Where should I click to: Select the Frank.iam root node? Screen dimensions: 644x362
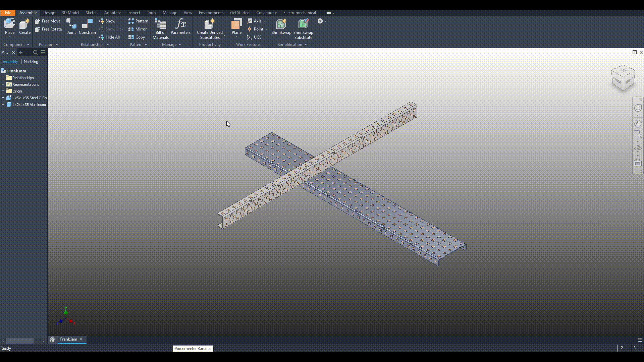14,71
